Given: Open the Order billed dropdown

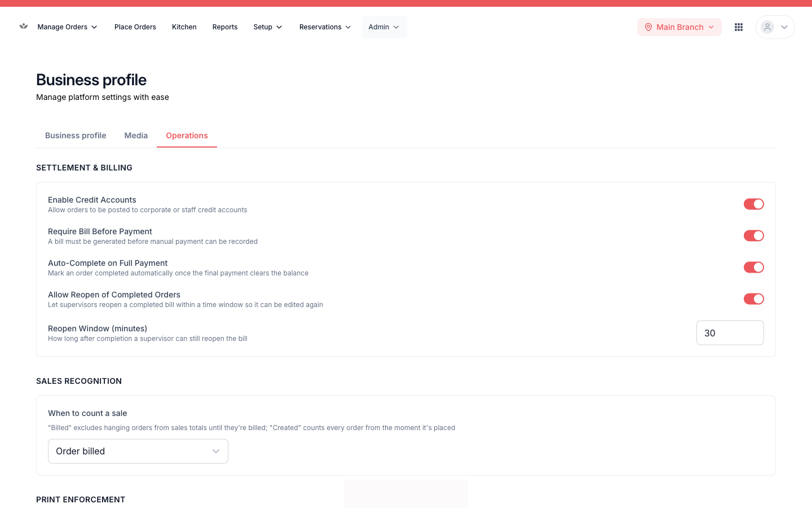Looking at the screenshot, I should [138, 452].
